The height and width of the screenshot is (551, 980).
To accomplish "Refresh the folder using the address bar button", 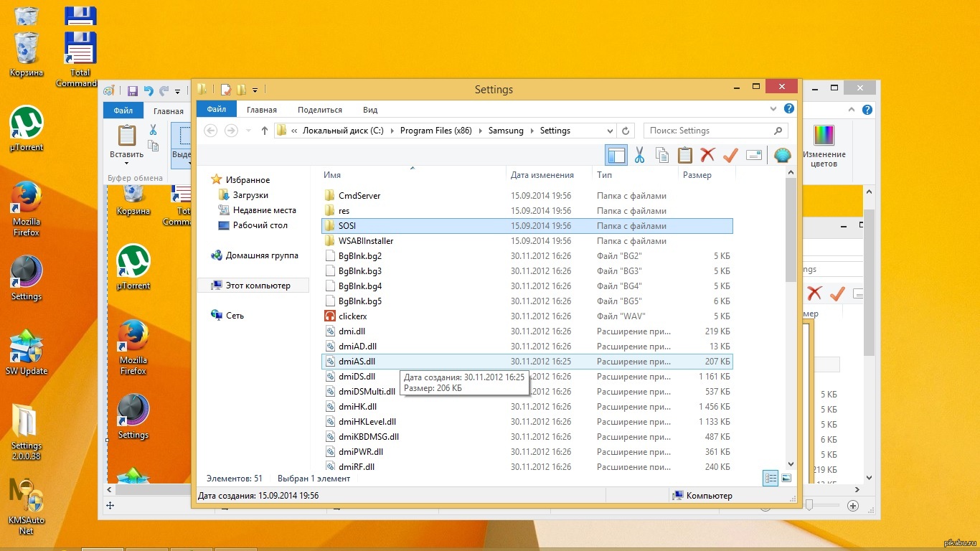I will pyautogui.click(x=626, y=131).
